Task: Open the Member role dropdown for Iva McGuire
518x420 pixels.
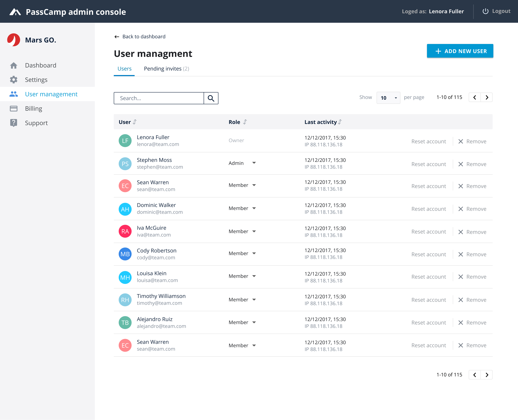Action: 254,232
